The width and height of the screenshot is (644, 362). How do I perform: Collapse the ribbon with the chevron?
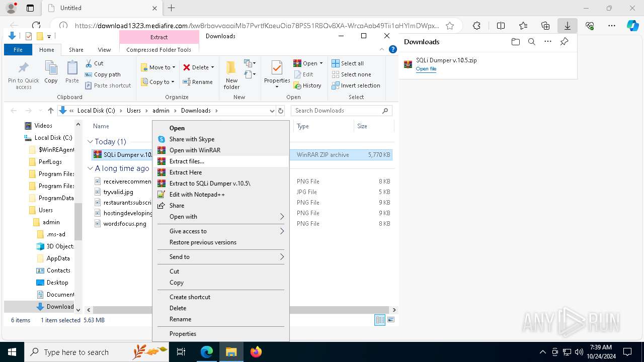pos(383,49)
